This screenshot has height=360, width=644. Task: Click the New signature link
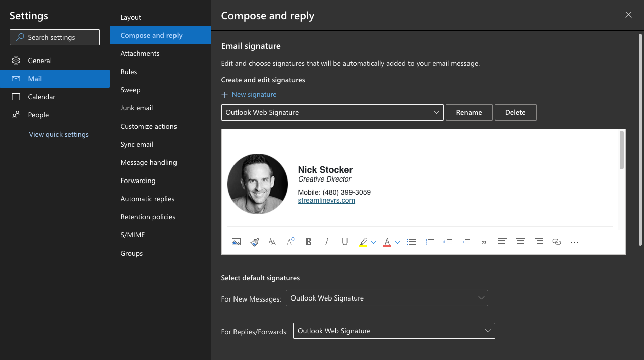[x=249, y=94]
